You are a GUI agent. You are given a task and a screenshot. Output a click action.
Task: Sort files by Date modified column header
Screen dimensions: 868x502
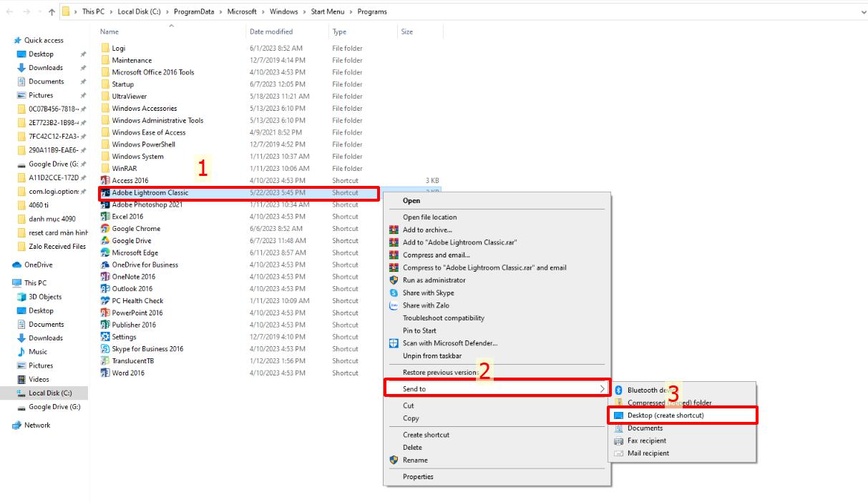tap(271, 31)
